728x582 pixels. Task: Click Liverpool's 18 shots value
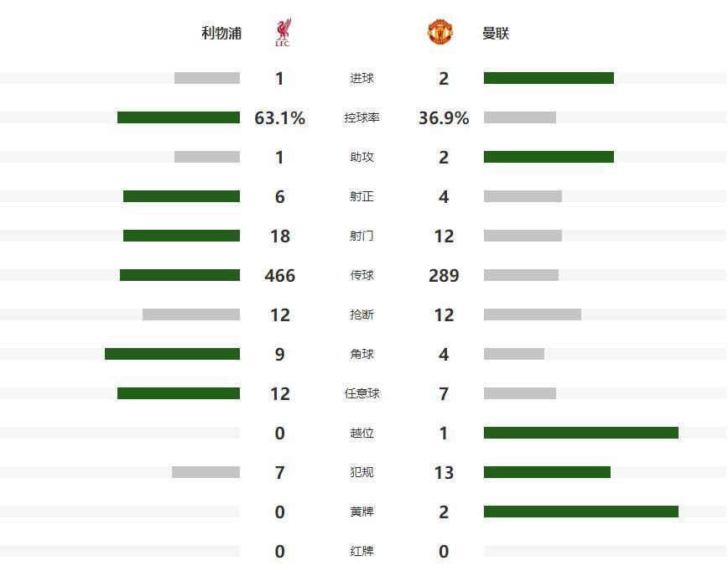[279, 236]
